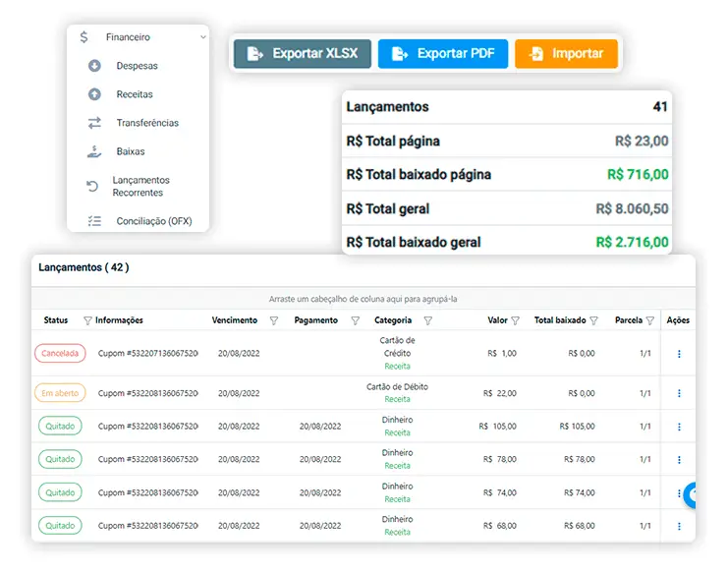Click the R$ 23,00 total página value
728x573 pixels.
pos(642,141)
